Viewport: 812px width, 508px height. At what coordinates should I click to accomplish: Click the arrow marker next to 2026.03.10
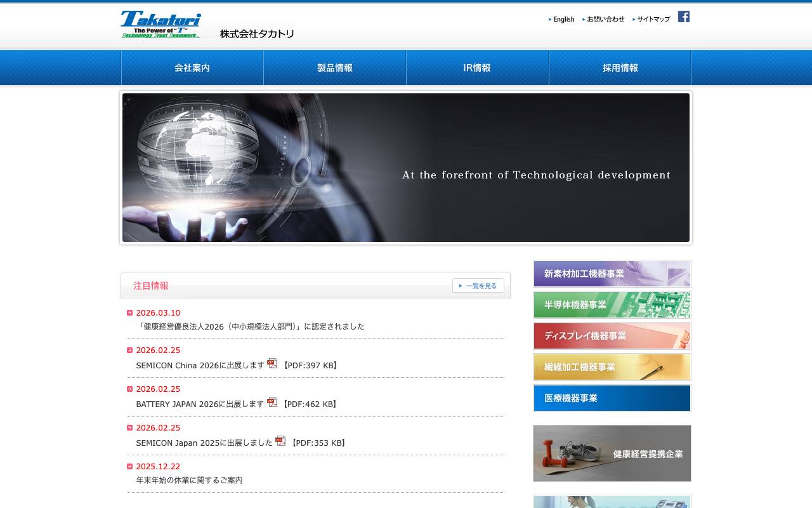click(129, 312)
